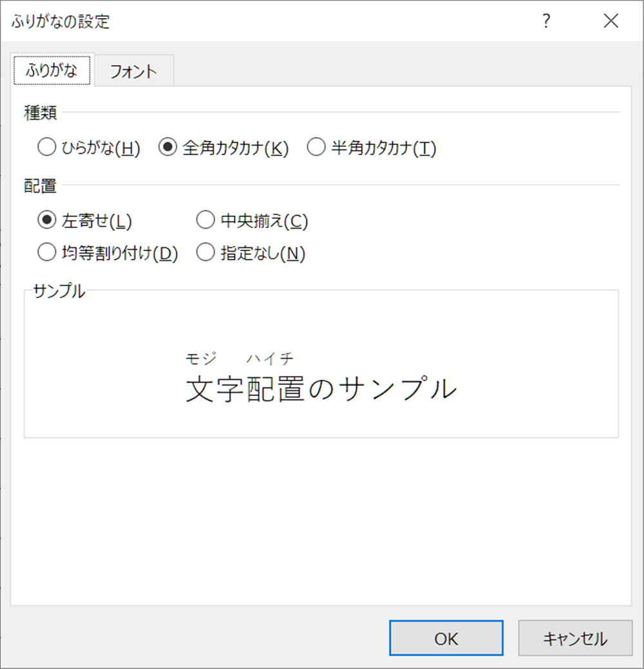Click the キャンセル button
Image resolution: width=644 pixels, height=669 pixels.
(x=575, y=638)
